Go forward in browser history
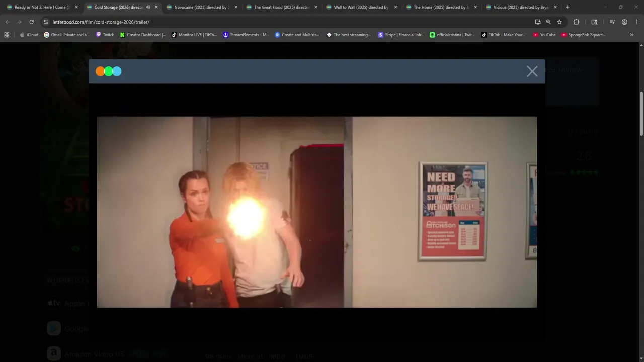This screenshot has width=644, height=362. click(x=19, y=22)
